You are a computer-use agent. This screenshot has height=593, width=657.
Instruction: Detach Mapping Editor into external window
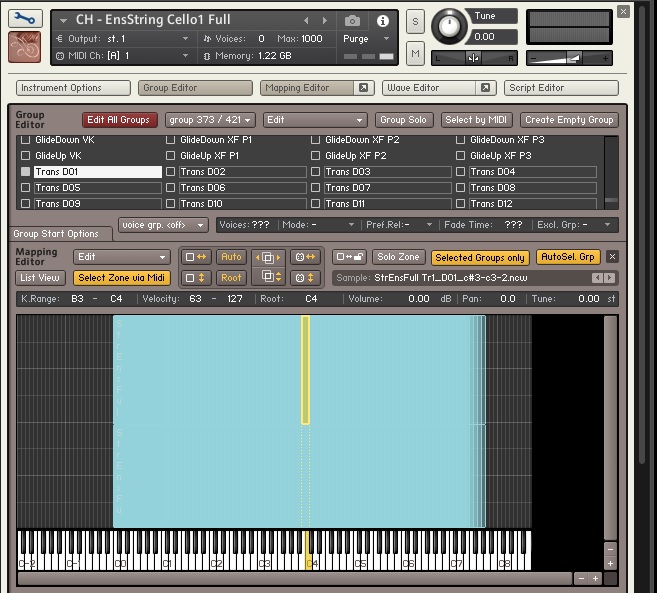coord(363,88)
